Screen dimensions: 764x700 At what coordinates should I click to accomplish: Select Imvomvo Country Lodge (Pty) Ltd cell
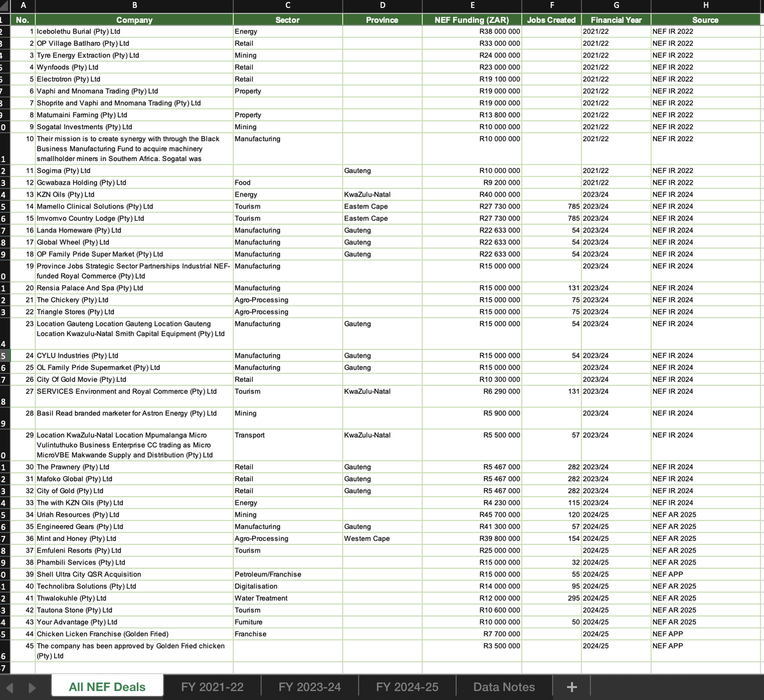(x=134, y=218)
